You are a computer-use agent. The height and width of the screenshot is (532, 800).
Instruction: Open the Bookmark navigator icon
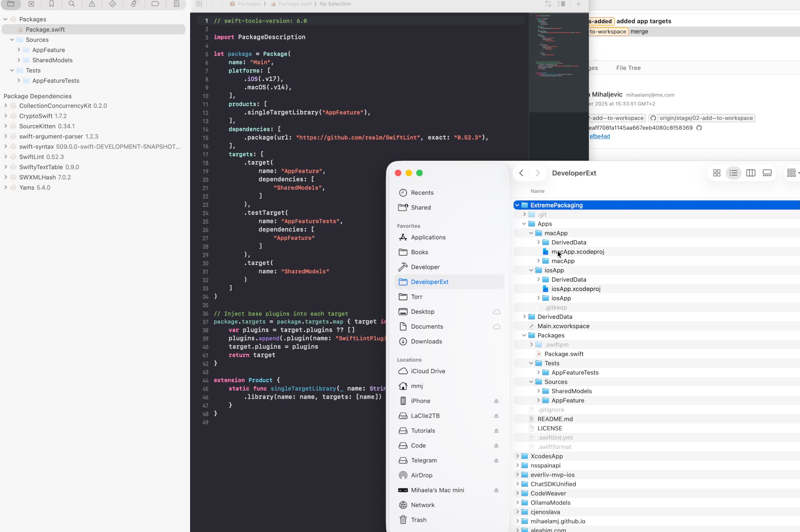pos(51,4)
